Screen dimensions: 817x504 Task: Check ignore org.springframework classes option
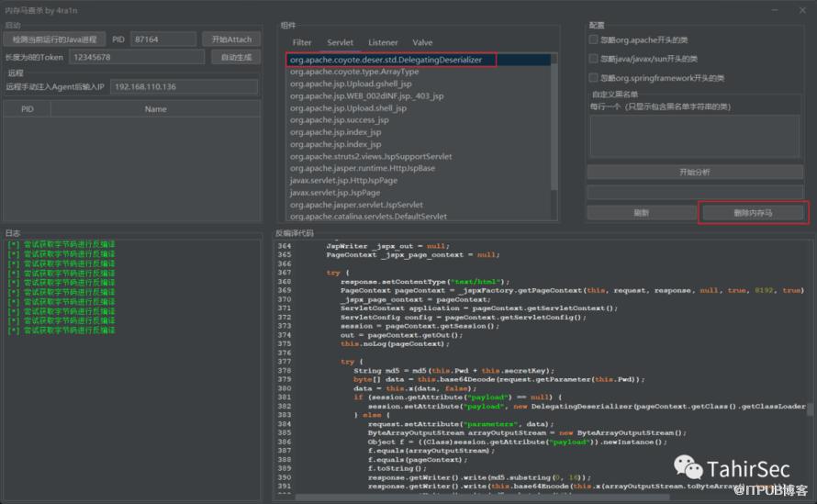coord(594,78)
